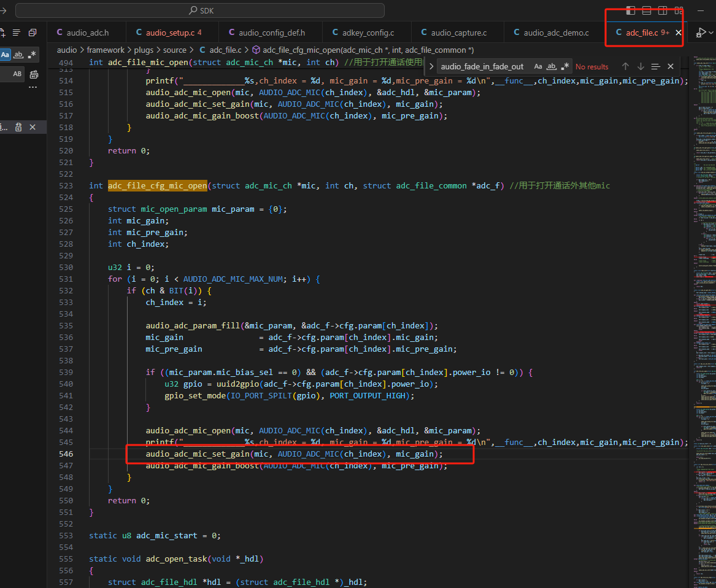Click the Run and Debug play icon

pyautogui.click(x=701, y=33)
